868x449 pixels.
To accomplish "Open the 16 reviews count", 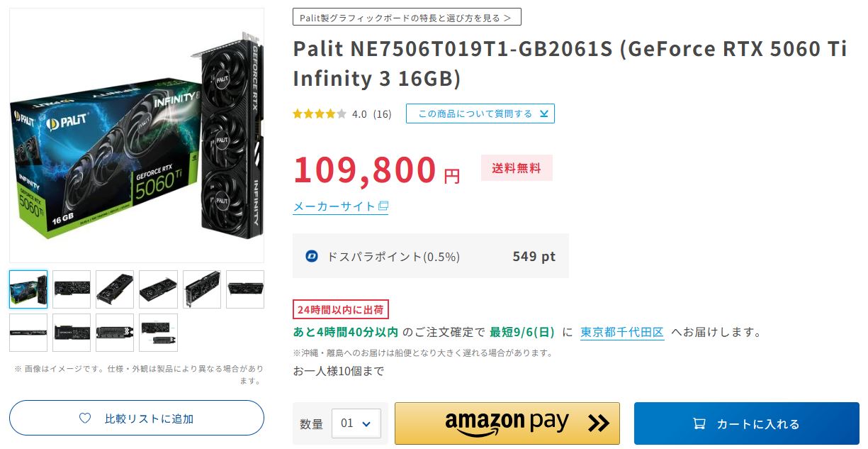I will [382, 113].
